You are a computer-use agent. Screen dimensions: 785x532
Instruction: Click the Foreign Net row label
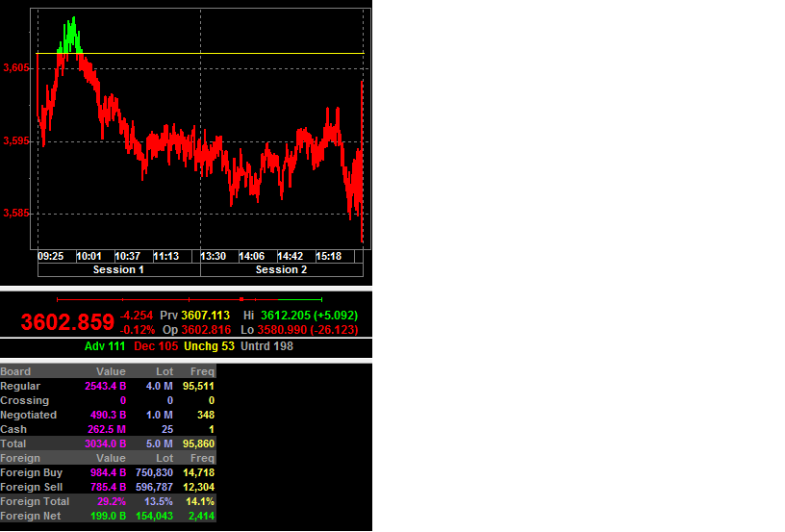point(31,516)
